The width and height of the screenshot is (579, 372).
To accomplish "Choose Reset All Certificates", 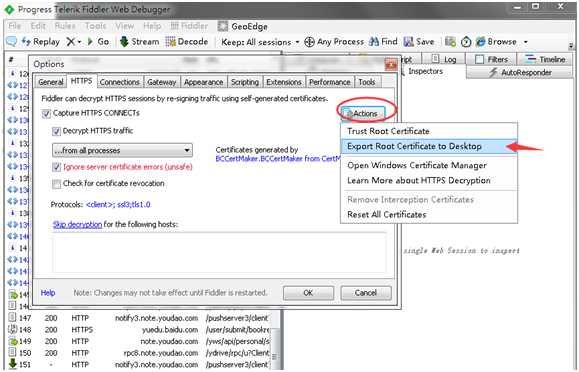I will (x=429, y=215).
